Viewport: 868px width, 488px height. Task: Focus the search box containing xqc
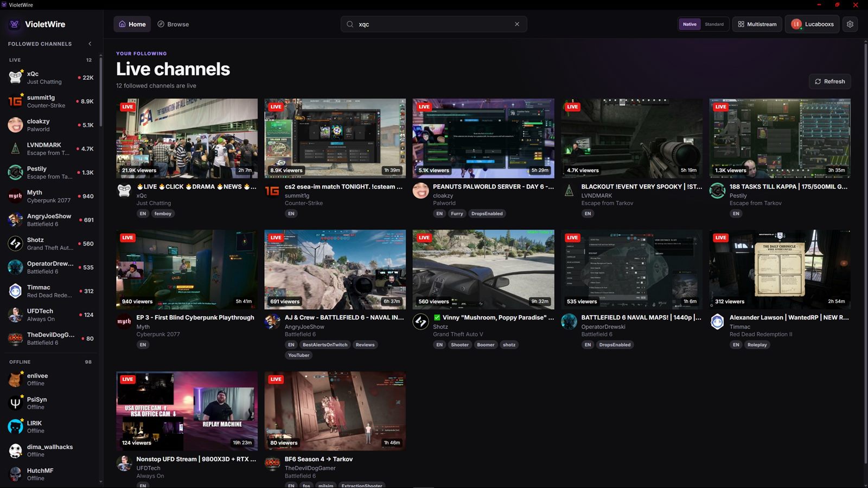pos(434,24)
